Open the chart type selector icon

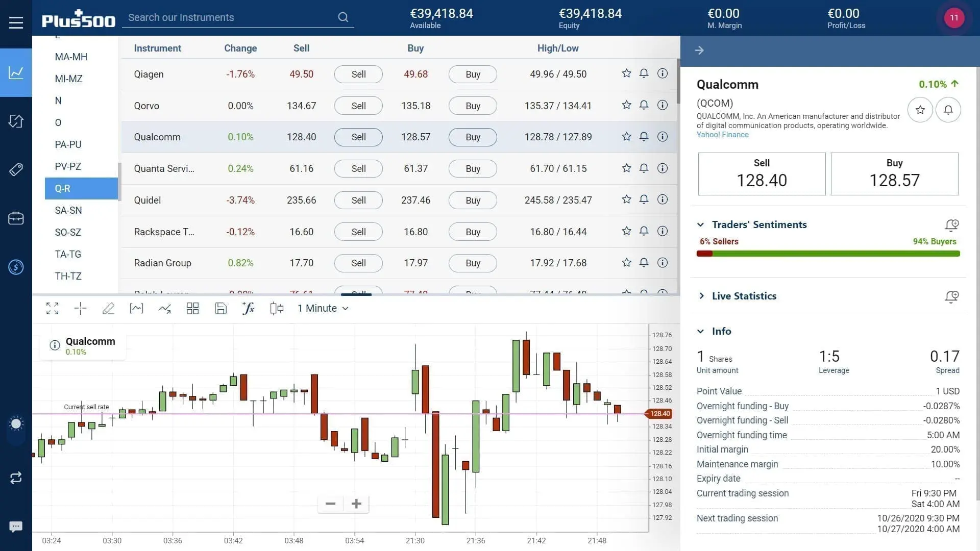pos(136,308)
